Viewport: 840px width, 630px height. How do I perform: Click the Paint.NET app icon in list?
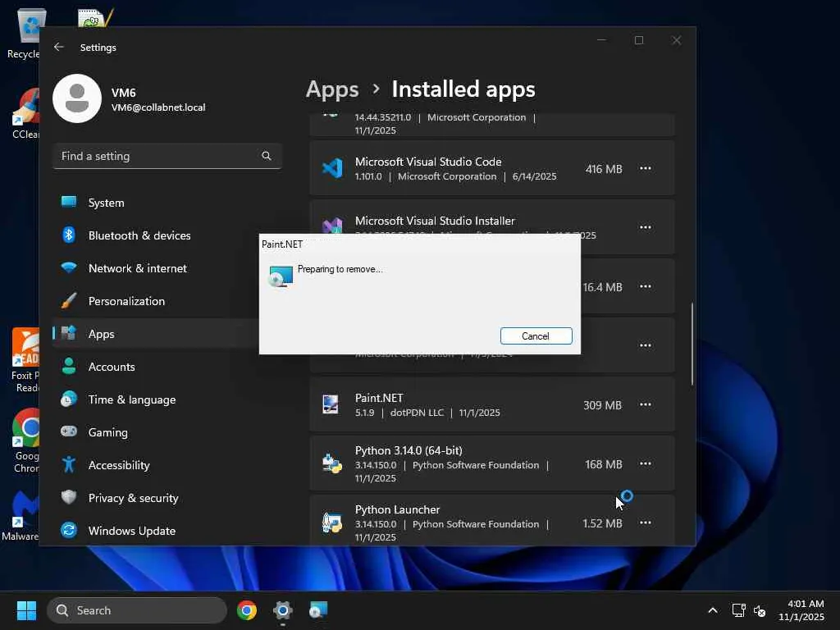(x=331, y=404)
